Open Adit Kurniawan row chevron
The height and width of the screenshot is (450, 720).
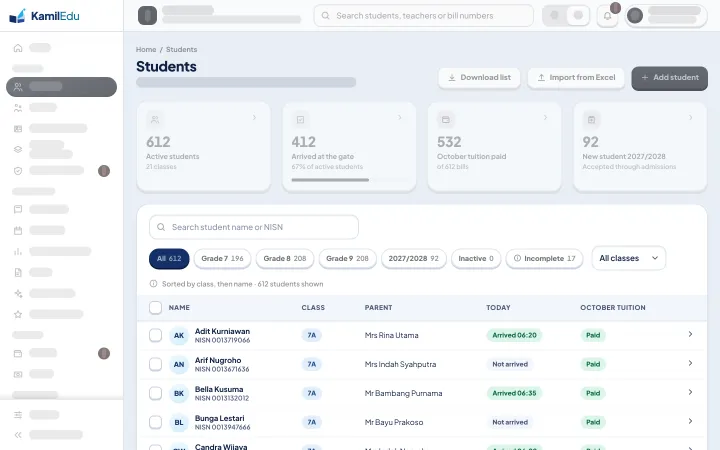tap(690, 334)
